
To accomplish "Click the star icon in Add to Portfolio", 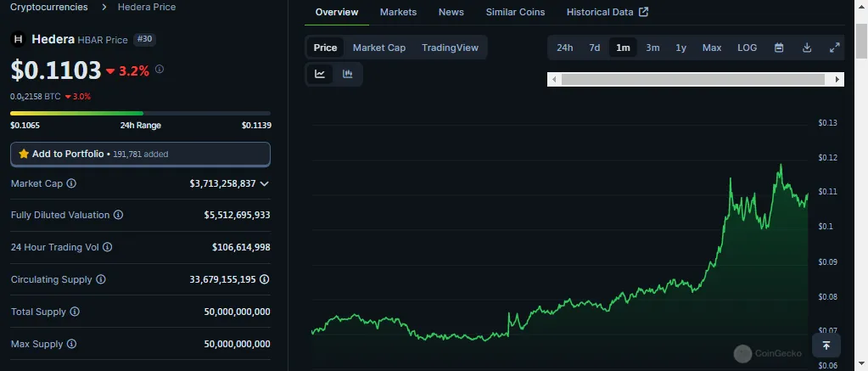I will 23,154.
